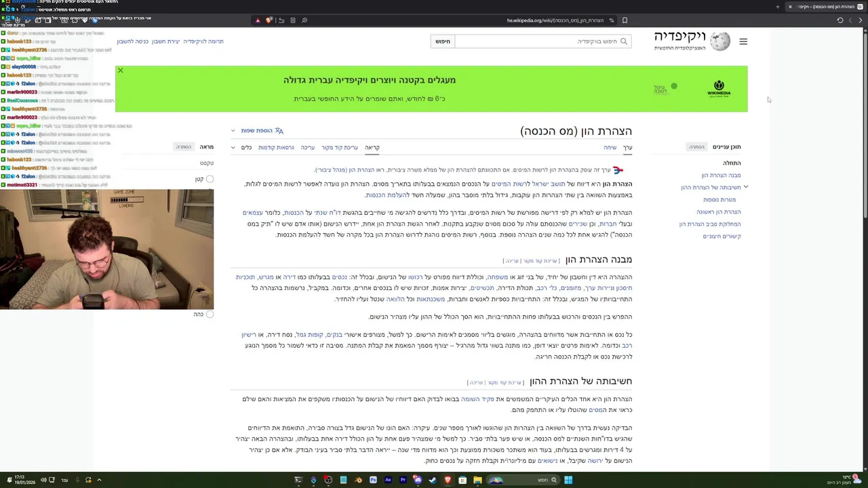Screen dimensions: 868x488
Task: Open the להעלמת הכנסות link in the intro
Action: 387,195
